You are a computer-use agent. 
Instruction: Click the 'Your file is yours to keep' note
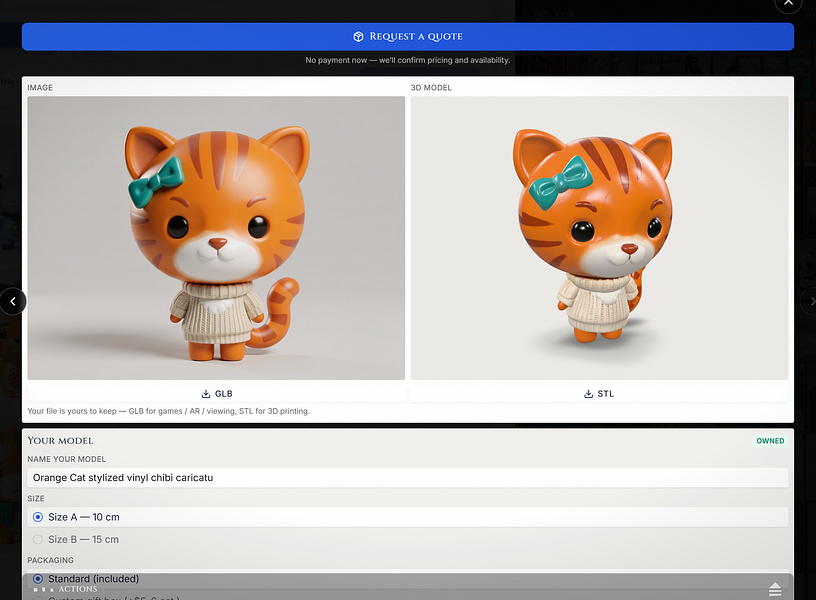168,411
